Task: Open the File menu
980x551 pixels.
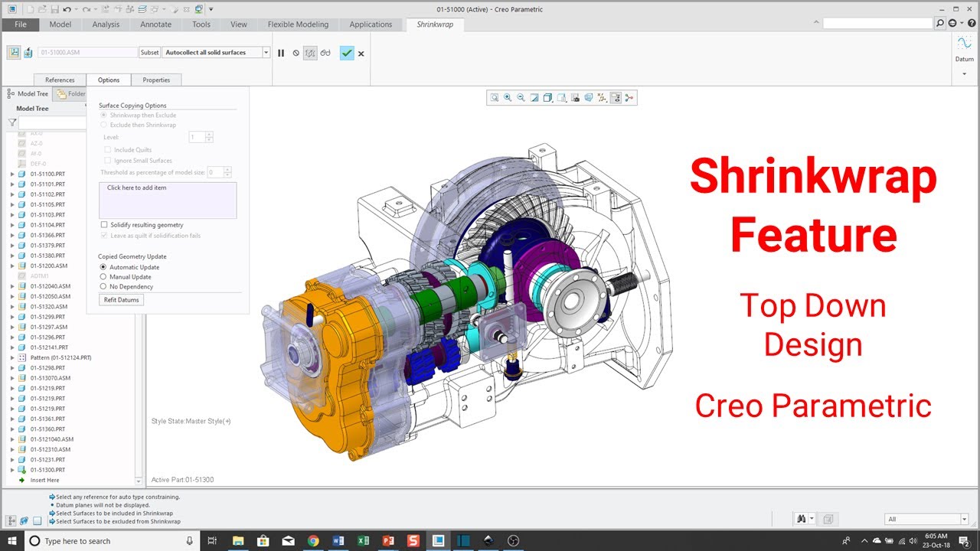Action: (21, 24)
